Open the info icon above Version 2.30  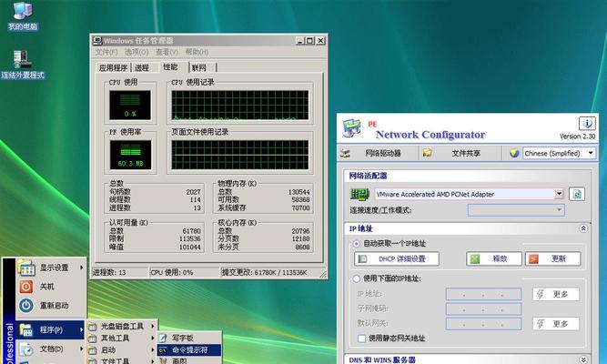(587, 124)
